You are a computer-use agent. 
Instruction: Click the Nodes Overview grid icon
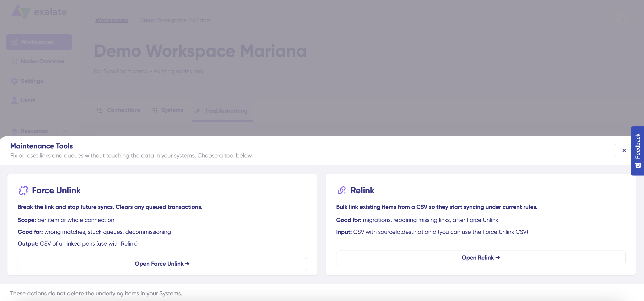click(x=14, y=62)
